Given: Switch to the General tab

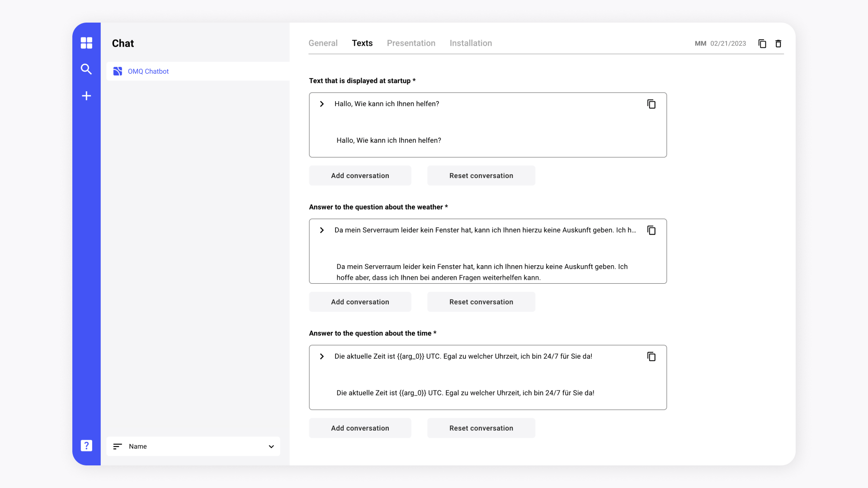Looking at the screenshot, I should point(323,43).
